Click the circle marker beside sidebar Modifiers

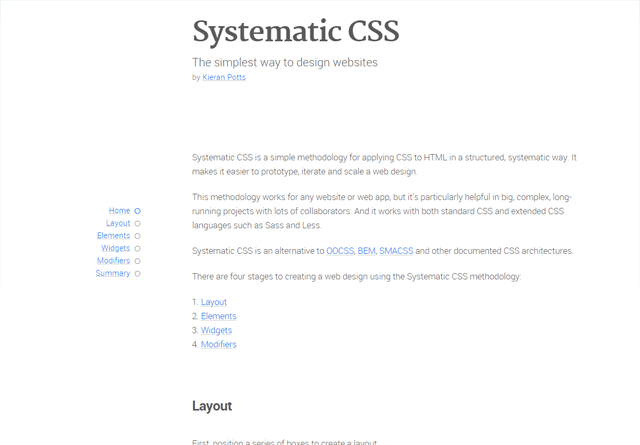pyautogui.click(x=138, y=261)
